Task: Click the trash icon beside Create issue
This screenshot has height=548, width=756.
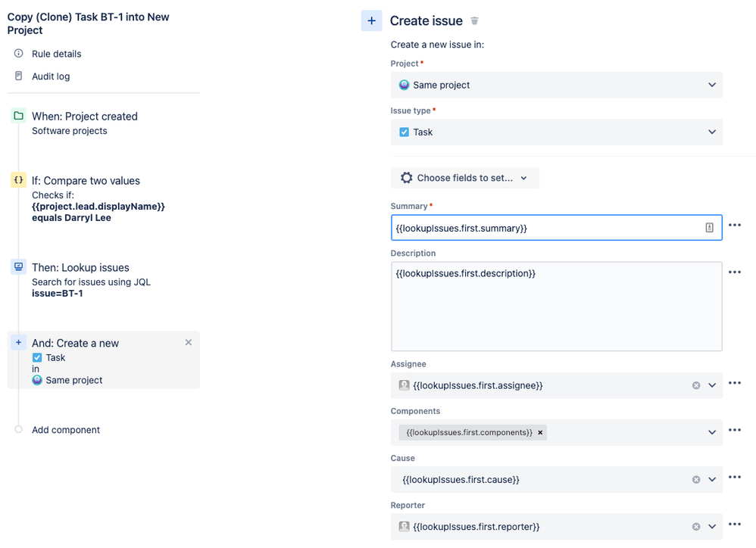Action: [475, 21]
